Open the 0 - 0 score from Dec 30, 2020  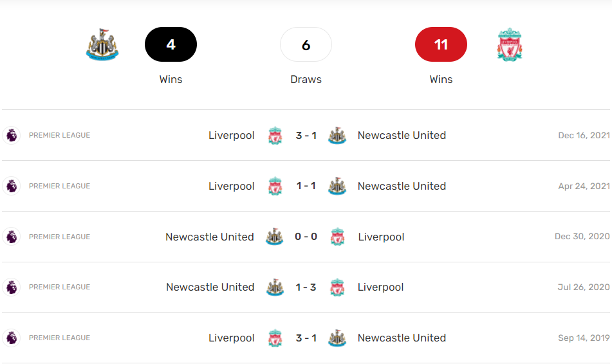point(306,237)
